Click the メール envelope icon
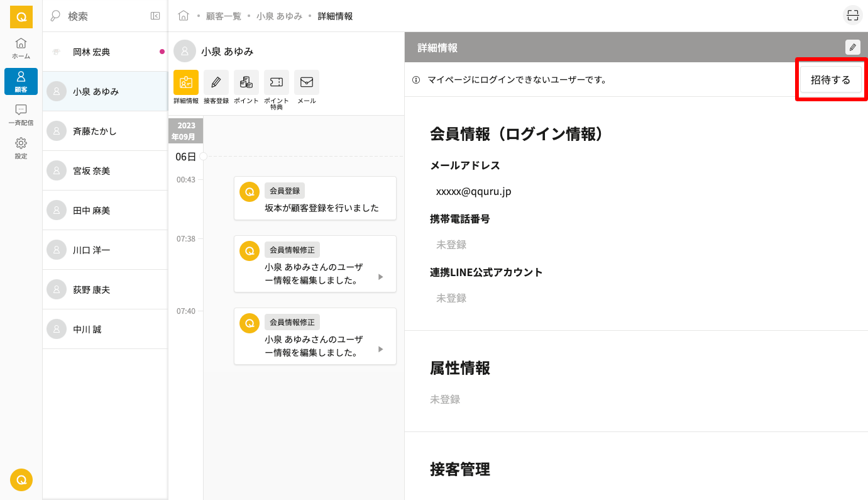Screen dimensions: 868x500 (307, 82)
